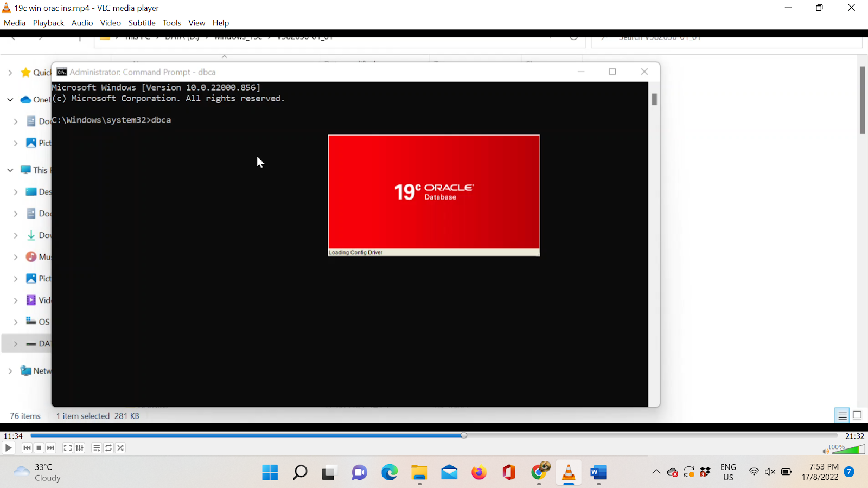Check battery status in the tray
Screen dimensions: 868x488
(787, 472)
